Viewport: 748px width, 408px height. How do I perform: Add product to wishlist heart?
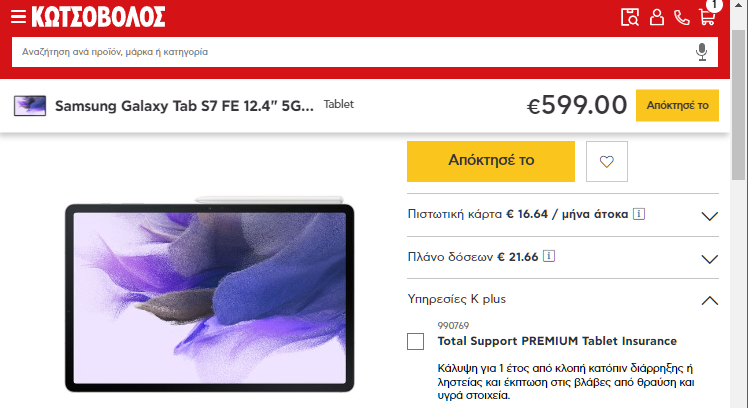(607, 161)
